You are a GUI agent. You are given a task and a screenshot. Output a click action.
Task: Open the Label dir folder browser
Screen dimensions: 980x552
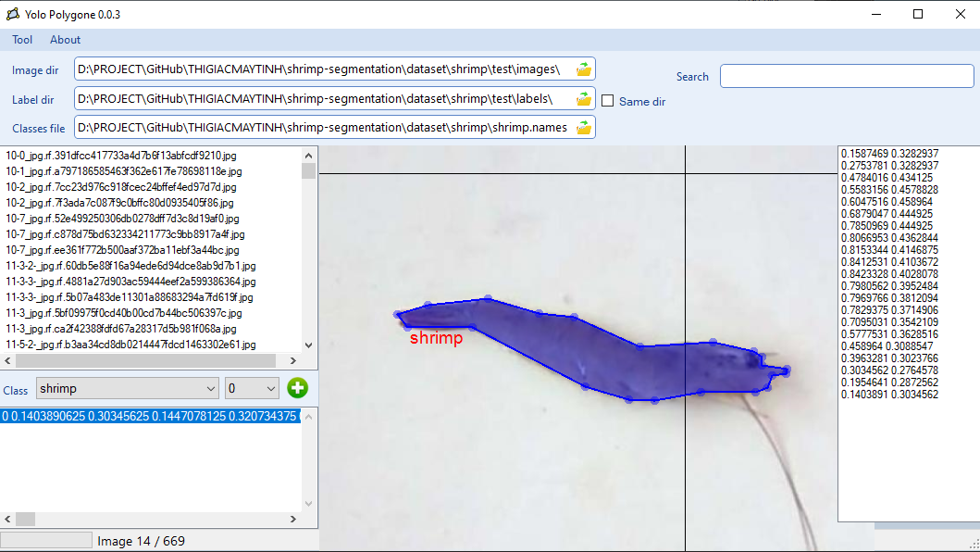pos(583,99)
